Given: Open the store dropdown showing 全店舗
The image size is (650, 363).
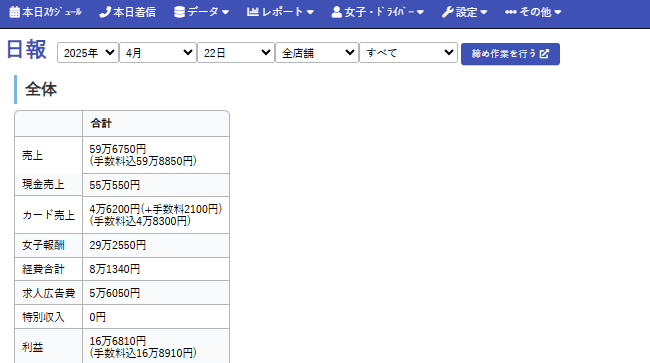Looking at the screenshot, I should 317,53.
